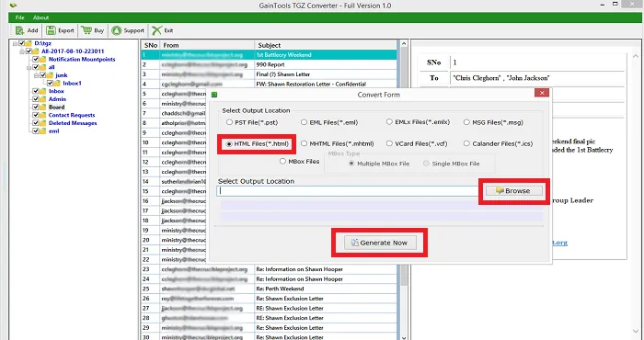
Task: Click the Inbox1 folder icon
Action: click(57, 84)
